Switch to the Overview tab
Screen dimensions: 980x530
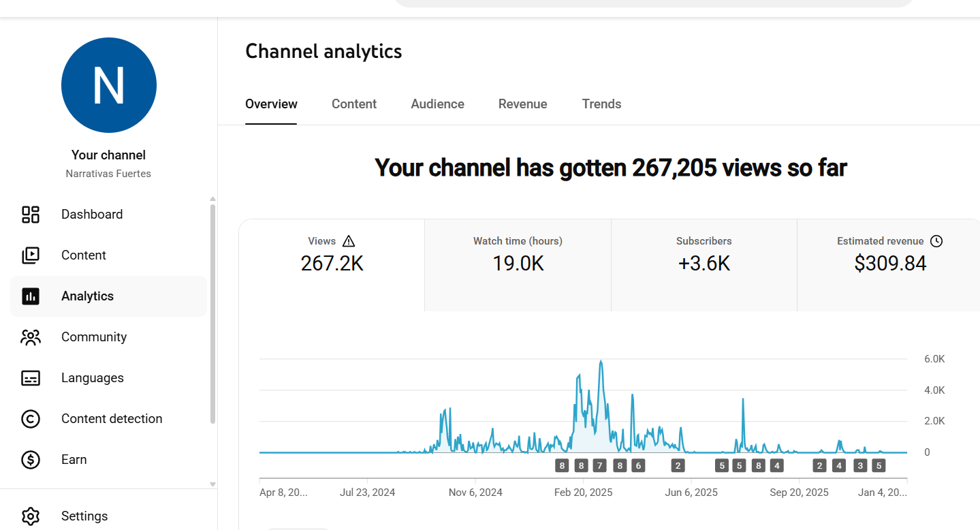pos(271,104)
